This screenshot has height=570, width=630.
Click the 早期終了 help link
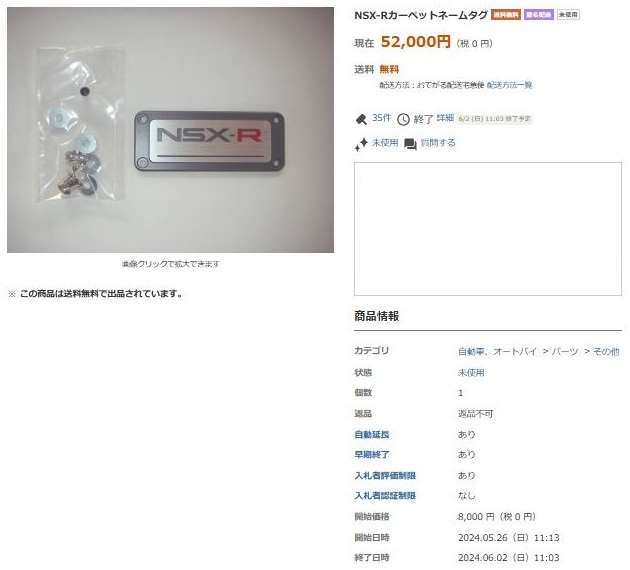pyautogui.click(x=372, y=455)
